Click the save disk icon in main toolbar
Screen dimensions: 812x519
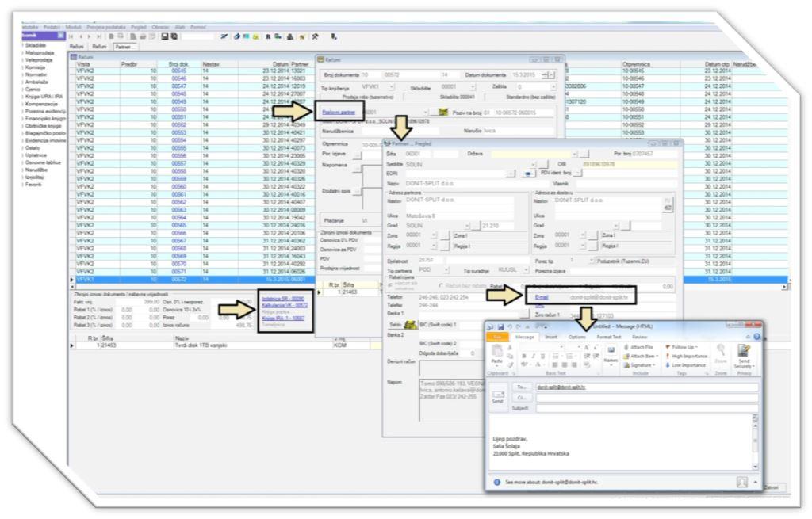click(164, 36)
